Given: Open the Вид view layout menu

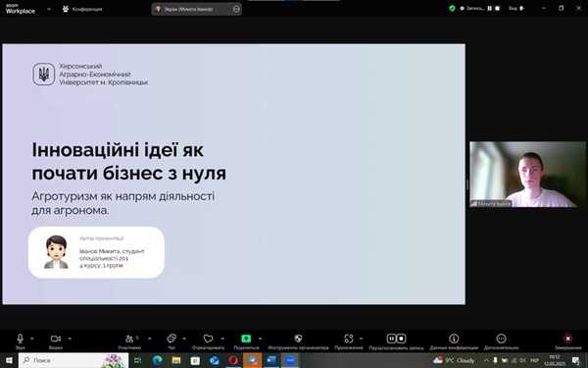Looking at the screenshot, I should click(516, 8).
